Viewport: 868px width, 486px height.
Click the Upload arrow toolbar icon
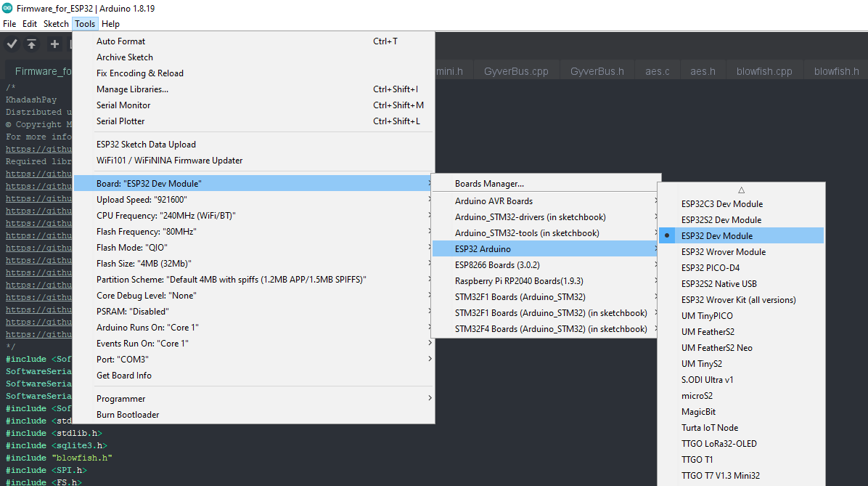[31, 44]
